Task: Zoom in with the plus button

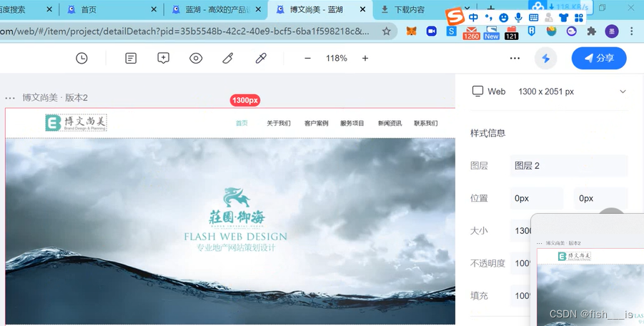Action: coord(365,59)
